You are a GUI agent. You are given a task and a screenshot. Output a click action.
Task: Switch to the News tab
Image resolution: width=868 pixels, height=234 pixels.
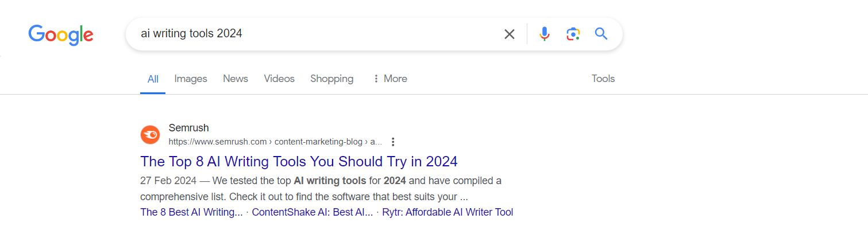(x=236, y=79)
